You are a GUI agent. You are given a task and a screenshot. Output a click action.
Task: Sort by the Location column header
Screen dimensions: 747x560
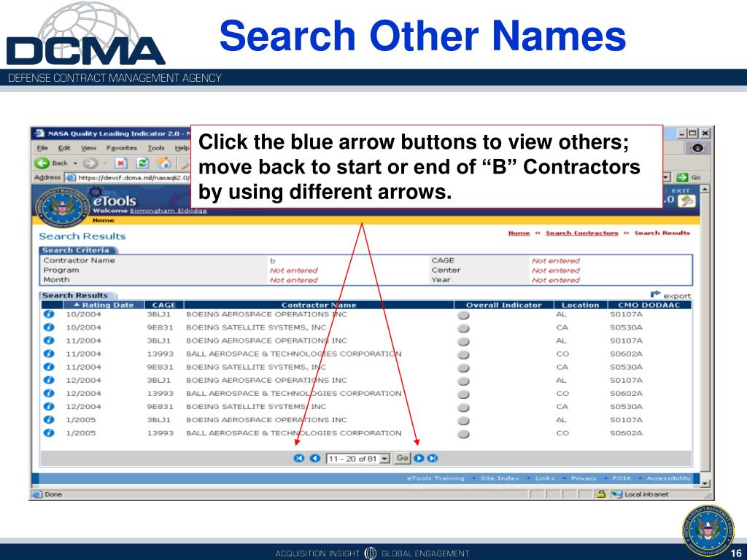pyautogui.click(x=580, y=305)
